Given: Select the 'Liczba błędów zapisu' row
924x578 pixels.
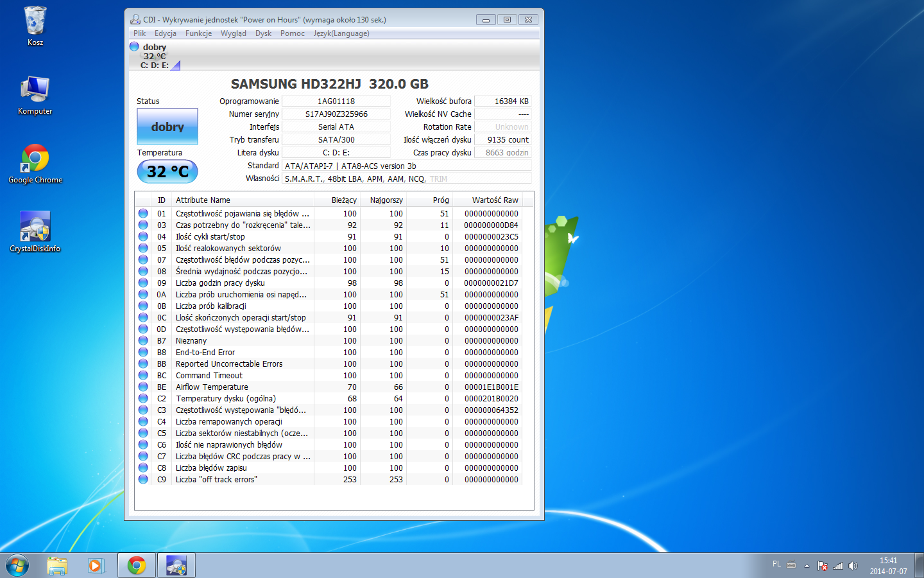Looking at the screenshot, I should (329, 468).
